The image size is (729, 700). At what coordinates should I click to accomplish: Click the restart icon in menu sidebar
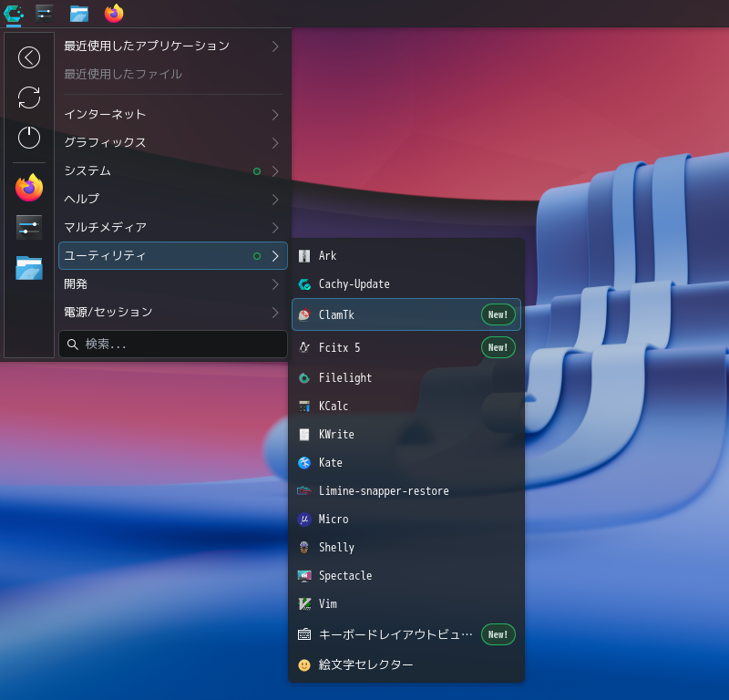[x=29, y=98]
